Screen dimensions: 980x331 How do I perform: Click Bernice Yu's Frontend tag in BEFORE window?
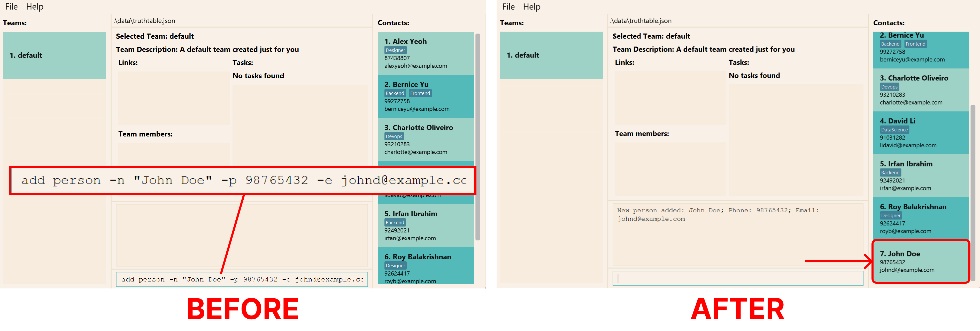pos(420,93)
